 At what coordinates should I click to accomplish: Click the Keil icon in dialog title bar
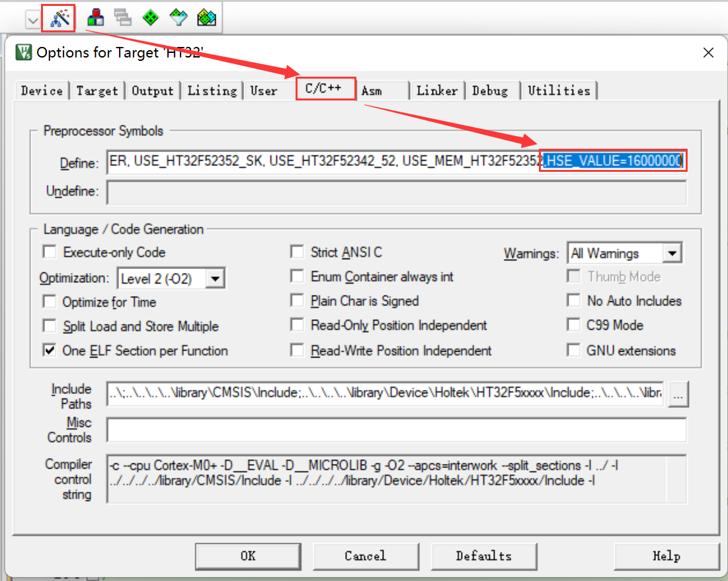tap(24, 53)
